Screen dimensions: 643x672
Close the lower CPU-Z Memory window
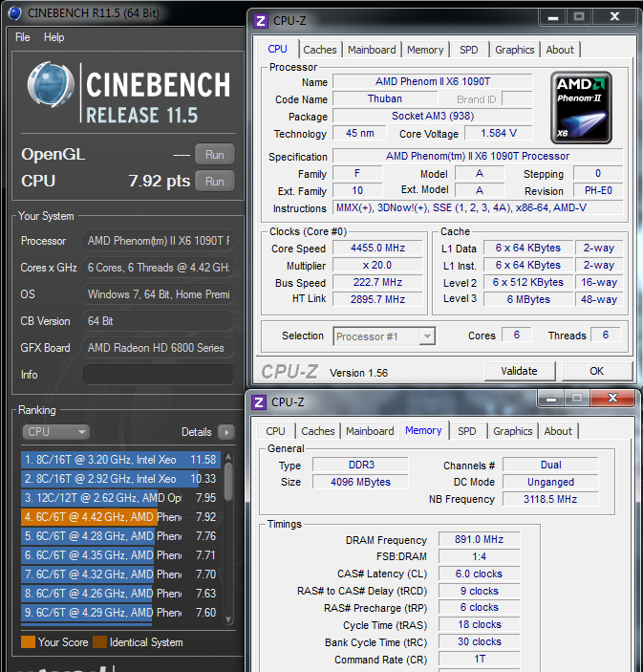coord(612,398)
